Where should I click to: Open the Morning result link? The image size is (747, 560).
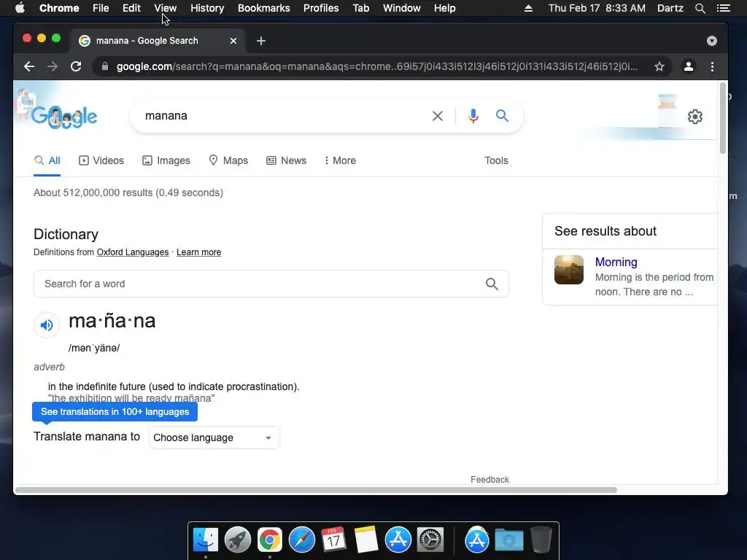coord(616,262)
